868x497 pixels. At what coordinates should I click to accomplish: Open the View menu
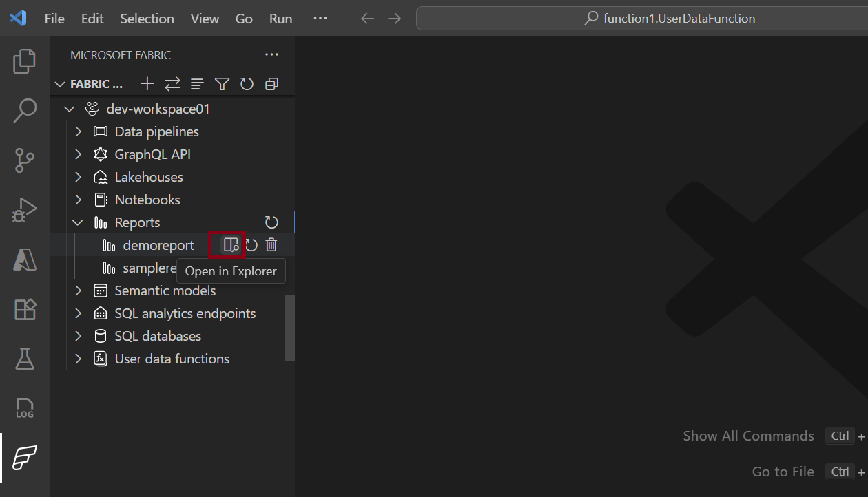tap(205, 19)
